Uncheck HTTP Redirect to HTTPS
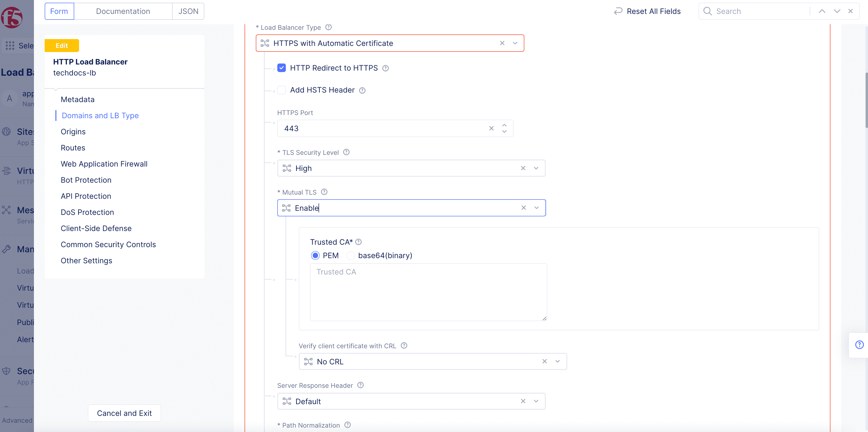 (281, 68)
